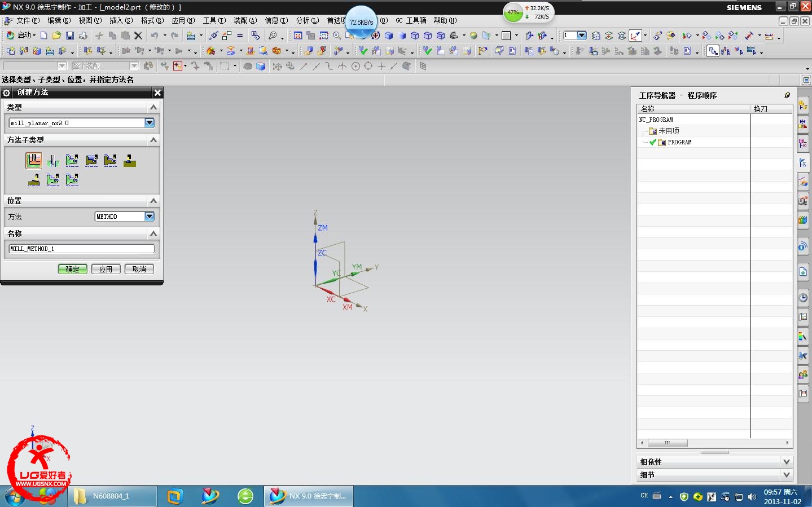
Task: Click the New file toolbar icon
Action: coord(43,36)
